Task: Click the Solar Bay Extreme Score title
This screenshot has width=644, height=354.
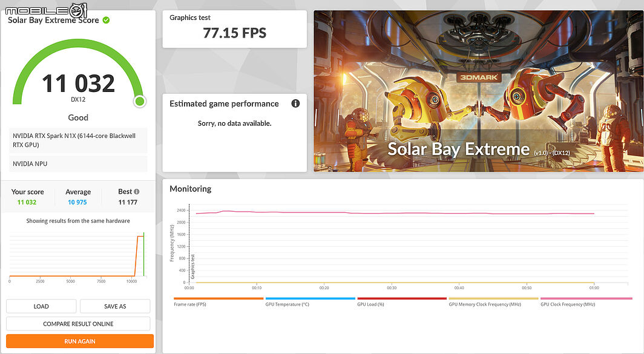Action: coord(53,20)
